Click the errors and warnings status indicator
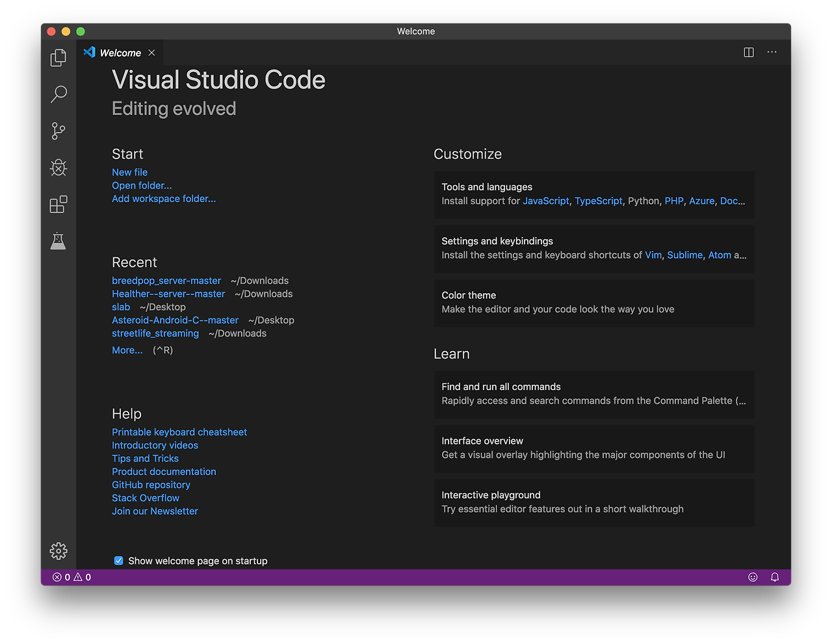Image resolution: width=832 pixels, height=644 pixels. 71,577
